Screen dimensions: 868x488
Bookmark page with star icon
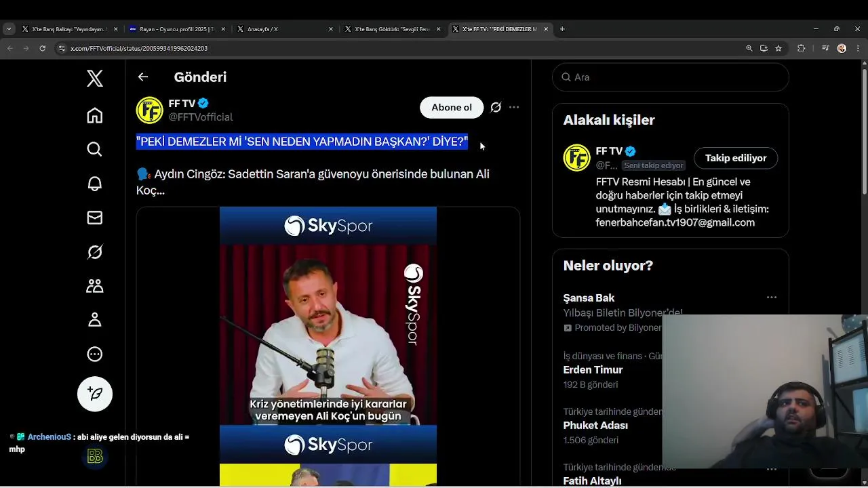tap(778, 48)
